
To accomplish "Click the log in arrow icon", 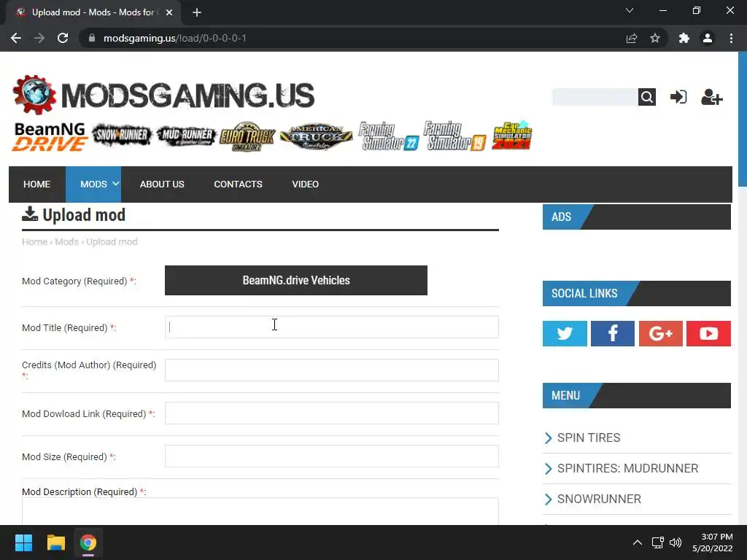I will click(678, 97).
